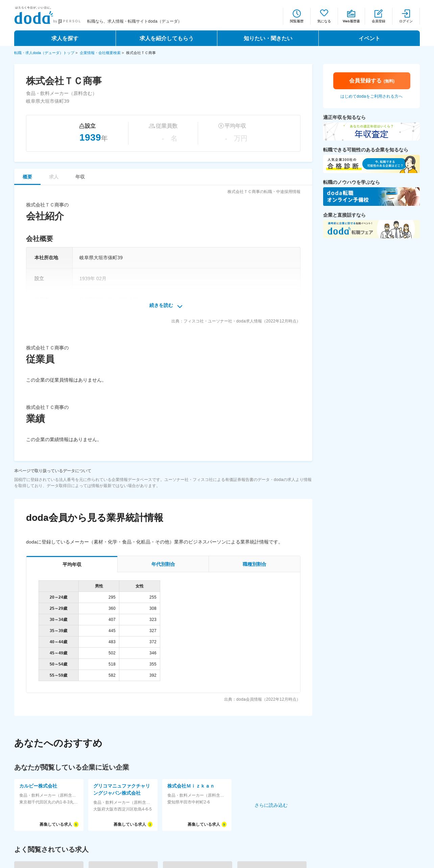The height and width of the screenshot is (868, 434).
Task: Switch to the 求人 tab
Action: tap(54, 177)
